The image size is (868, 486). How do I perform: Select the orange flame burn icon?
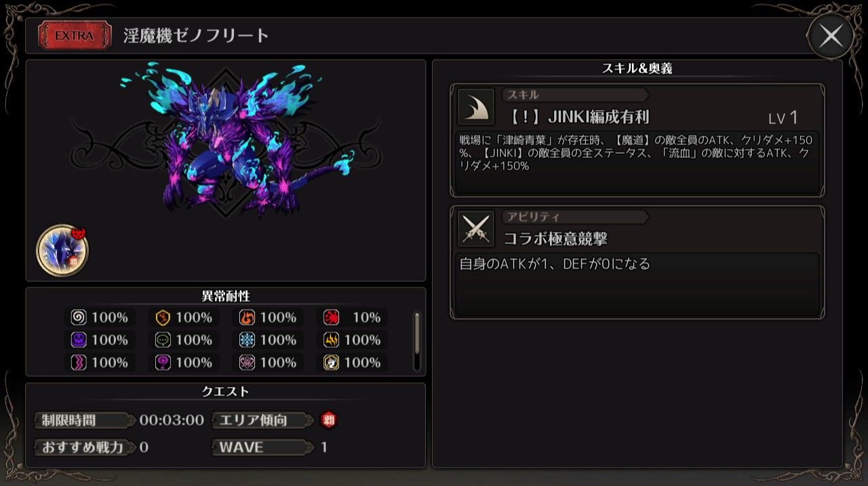[247, 317]
